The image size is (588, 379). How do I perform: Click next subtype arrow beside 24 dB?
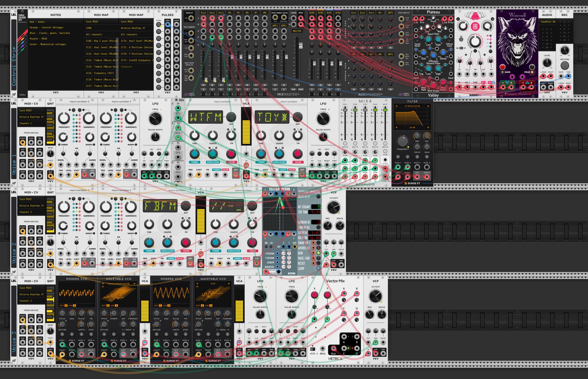428,127
